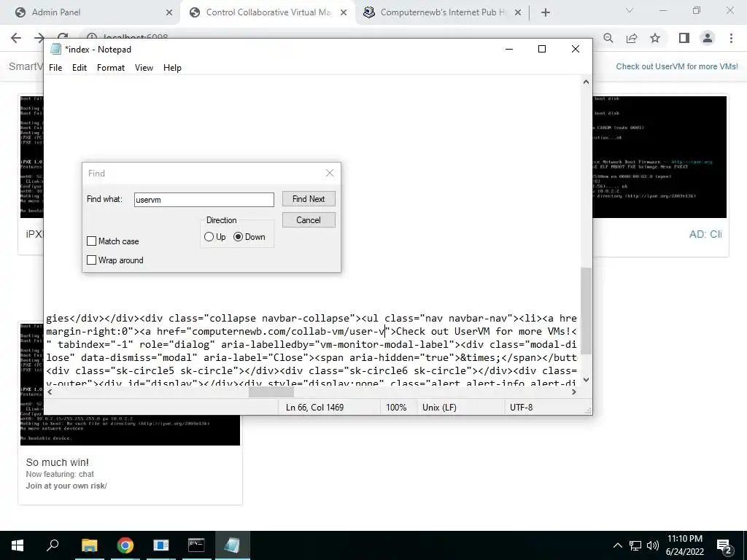The height and width of the screenshot is (560, 747).
Task: Open Chrome from the taskbar
Action: pos(125,545)
